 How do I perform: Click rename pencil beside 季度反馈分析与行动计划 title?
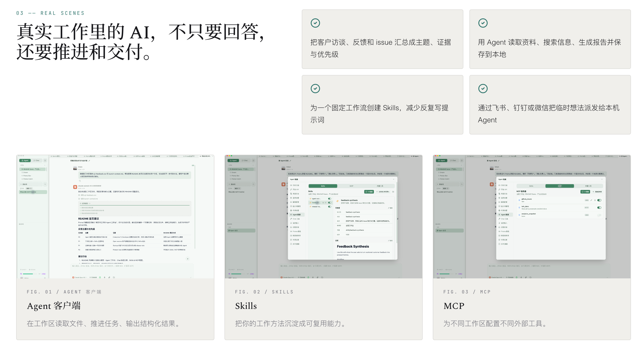click(x=89, y=161)
